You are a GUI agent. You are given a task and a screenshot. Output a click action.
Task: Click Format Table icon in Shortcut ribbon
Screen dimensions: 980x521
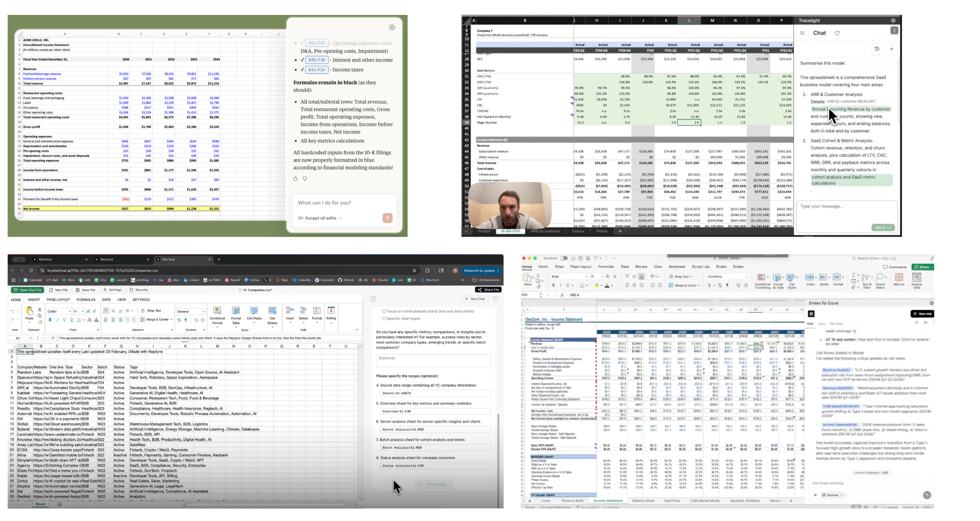236,311
